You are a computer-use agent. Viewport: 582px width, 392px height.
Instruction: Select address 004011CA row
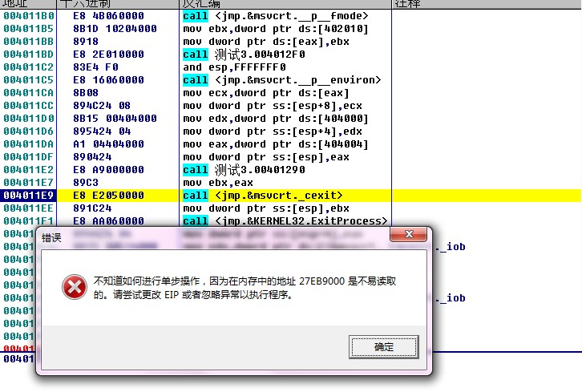pos(29,93)
